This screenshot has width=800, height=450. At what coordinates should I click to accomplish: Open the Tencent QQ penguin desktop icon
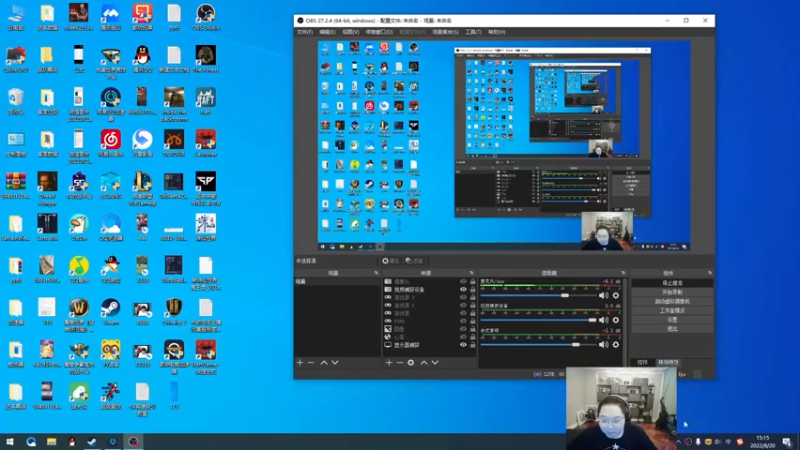[x=142, y=59]
